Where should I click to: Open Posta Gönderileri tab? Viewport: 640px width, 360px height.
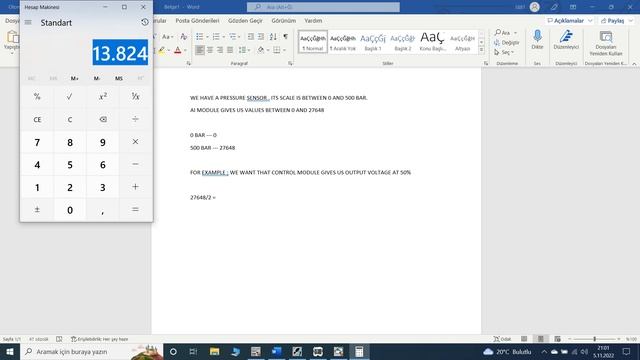(x=197, y=20)
